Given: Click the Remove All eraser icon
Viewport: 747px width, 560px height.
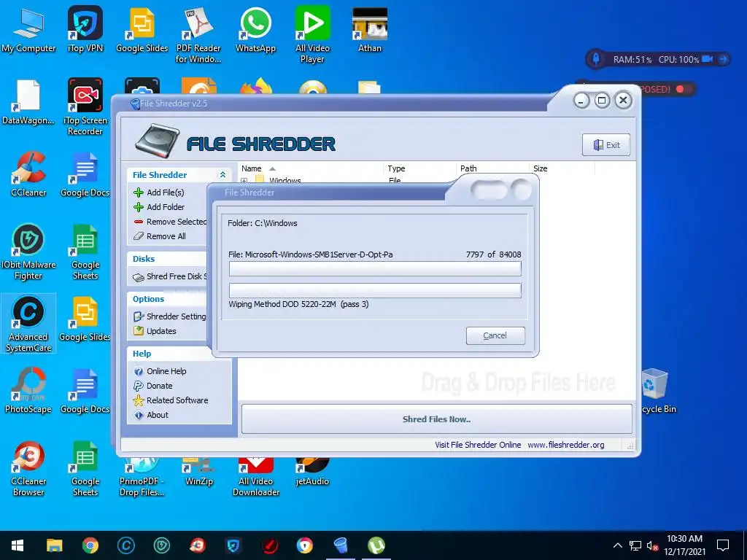Looking at the screenshot, I should point(139,236).
